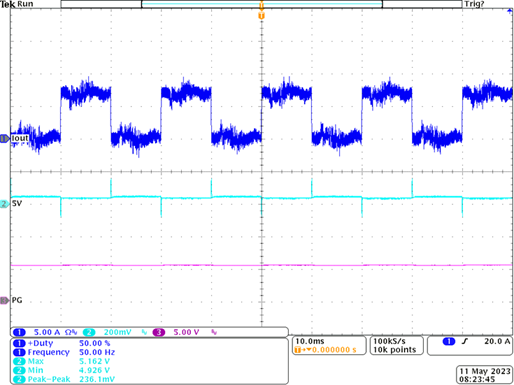Click the Max 5.162 V measurement
The image size is (514, 385).
(x=61, y=361)
